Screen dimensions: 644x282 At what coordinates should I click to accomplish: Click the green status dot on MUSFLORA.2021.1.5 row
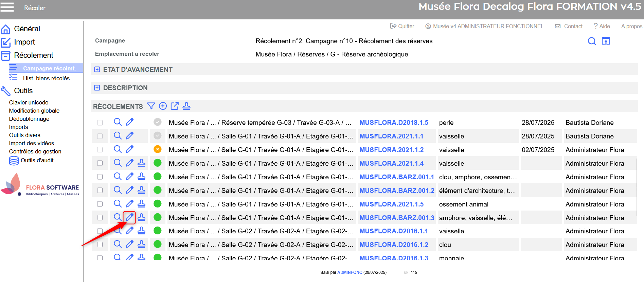(x=157, y=204)
